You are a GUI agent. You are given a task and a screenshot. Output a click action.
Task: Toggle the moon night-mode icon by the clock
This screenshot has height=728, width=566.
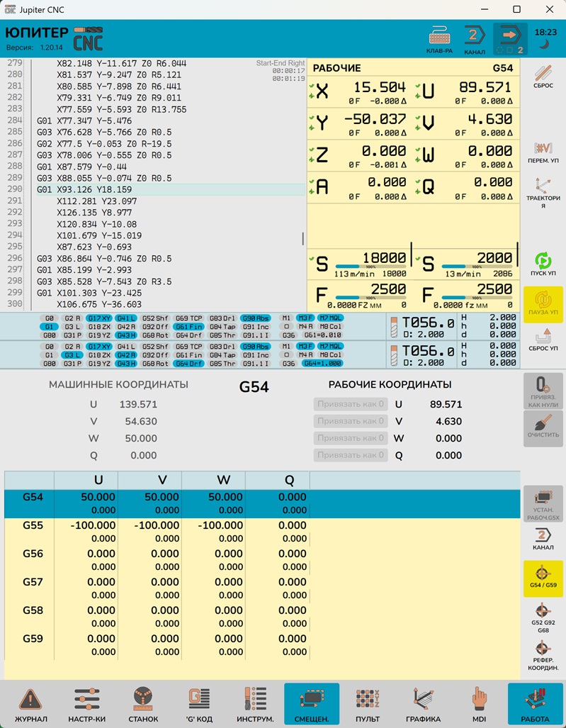[544, 45]
